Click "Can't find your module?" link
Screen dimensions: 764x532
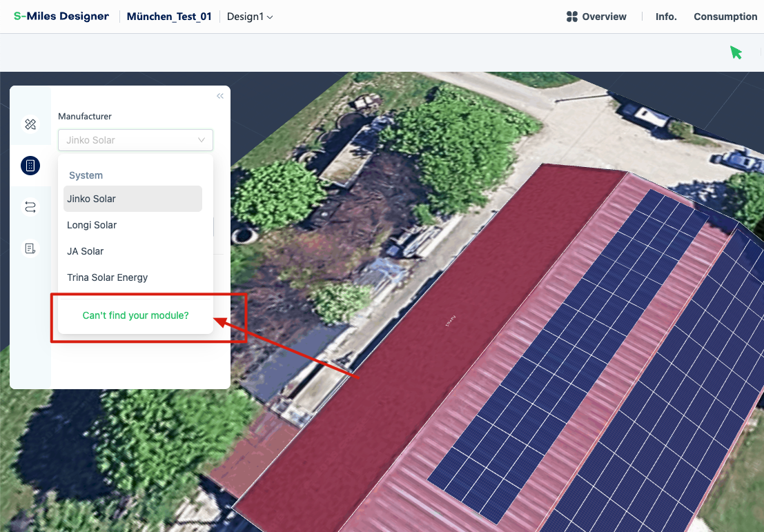[135, 315]
